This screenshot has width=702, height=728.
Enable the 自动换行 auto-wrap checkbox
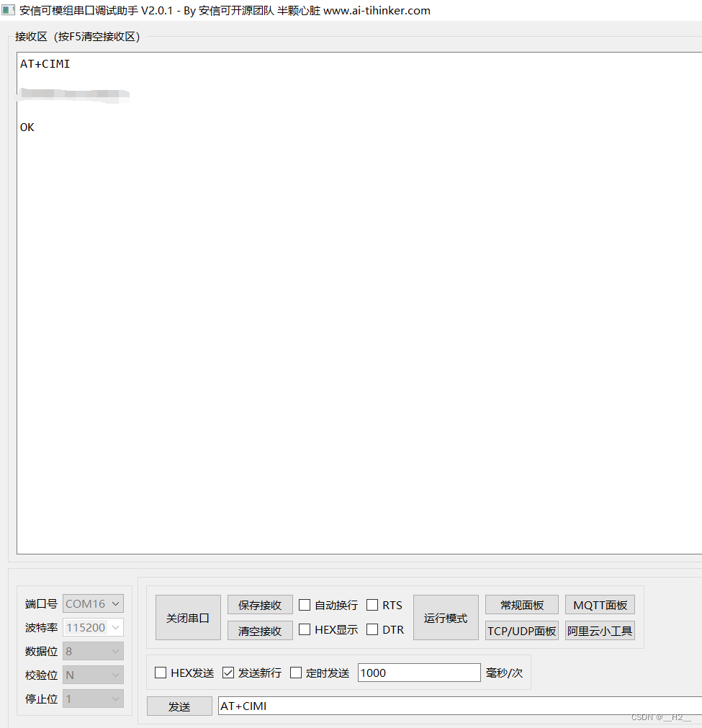pyautogui.click(x=305, y=605)
